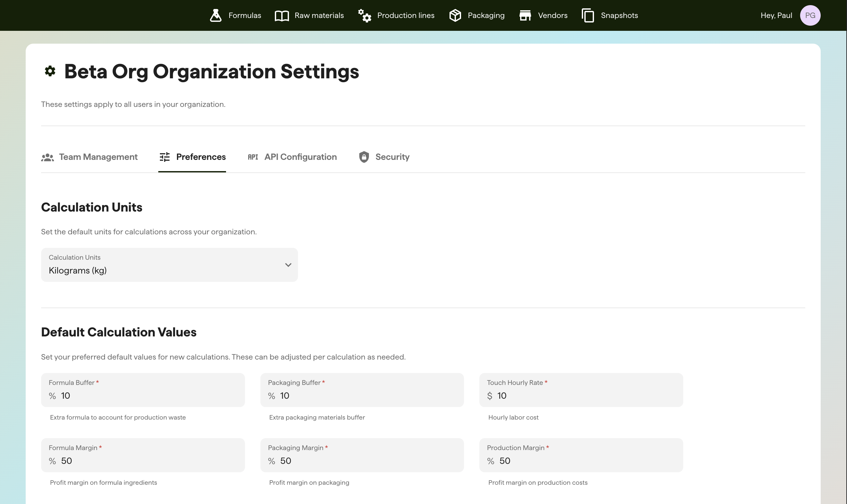Open Packaging using the box icon
This screenshot has height=504, width=847.
455,15
